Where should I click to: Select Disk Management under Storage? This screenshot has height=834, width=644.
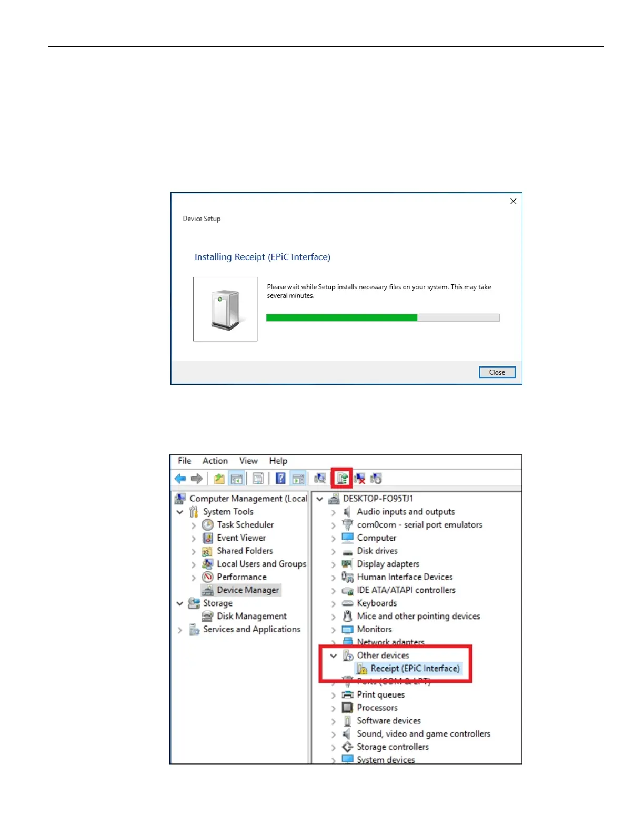[x=251, y=617]
